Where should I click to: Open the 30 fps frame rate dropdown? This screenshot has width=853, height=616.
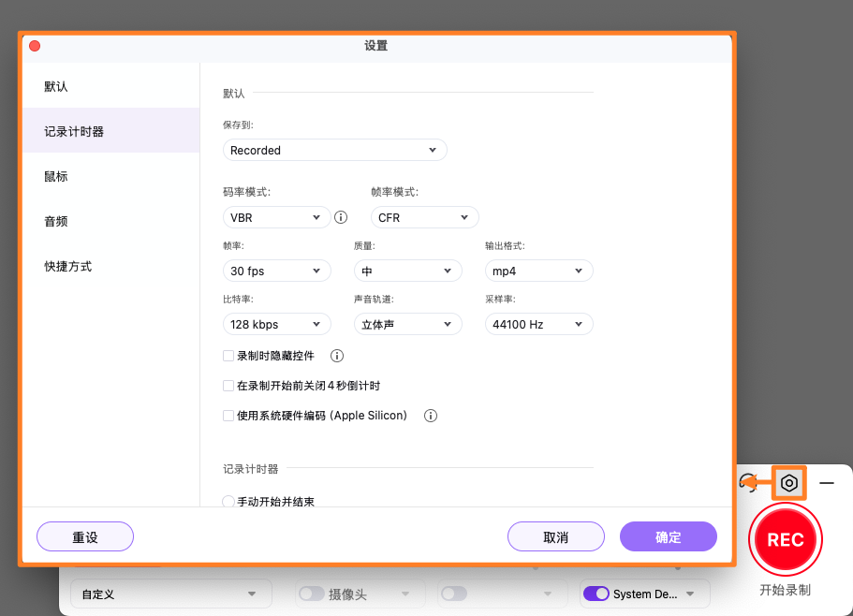point(276,270)
